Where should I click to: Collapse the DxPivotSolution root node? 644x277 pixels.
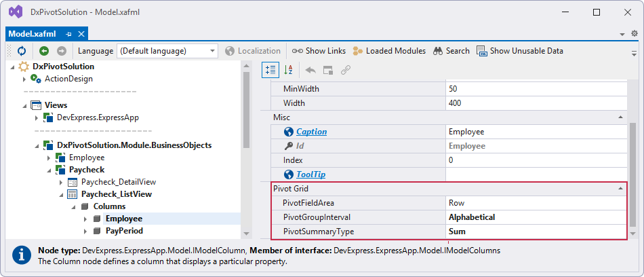point(12,67)
